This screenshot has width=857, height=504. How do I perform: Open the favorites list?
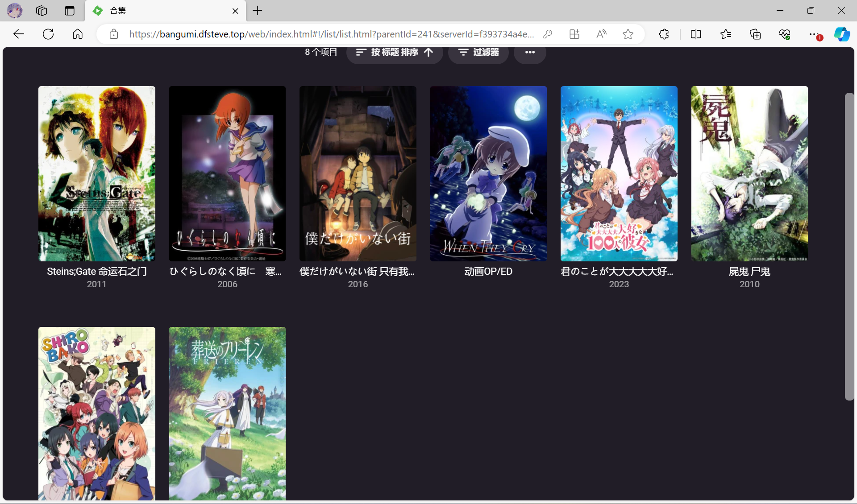[x=726, y=34]
